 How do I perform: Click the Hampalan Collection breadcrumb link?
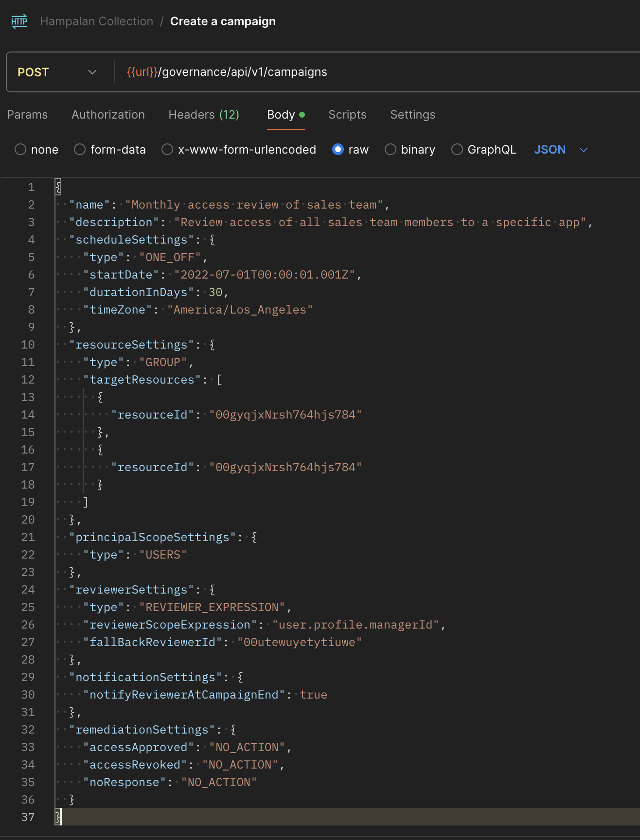tap(96, 21)
